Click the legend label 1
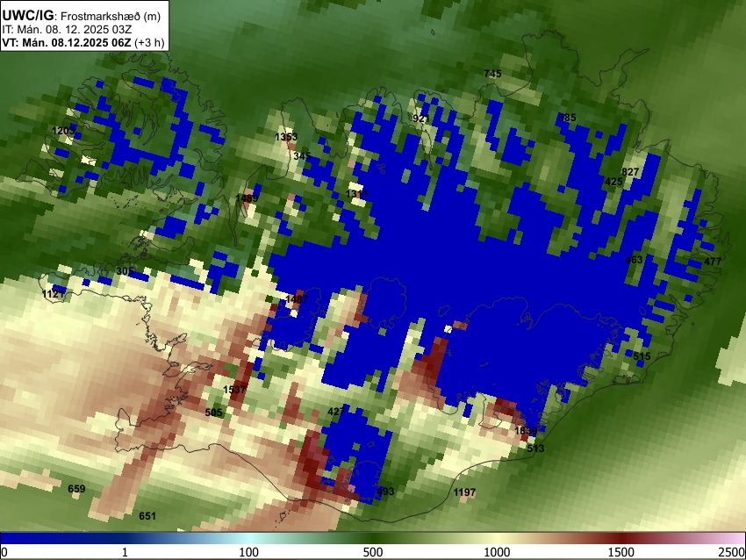Screen dimensions: 746x560 (x=125, y=552)
